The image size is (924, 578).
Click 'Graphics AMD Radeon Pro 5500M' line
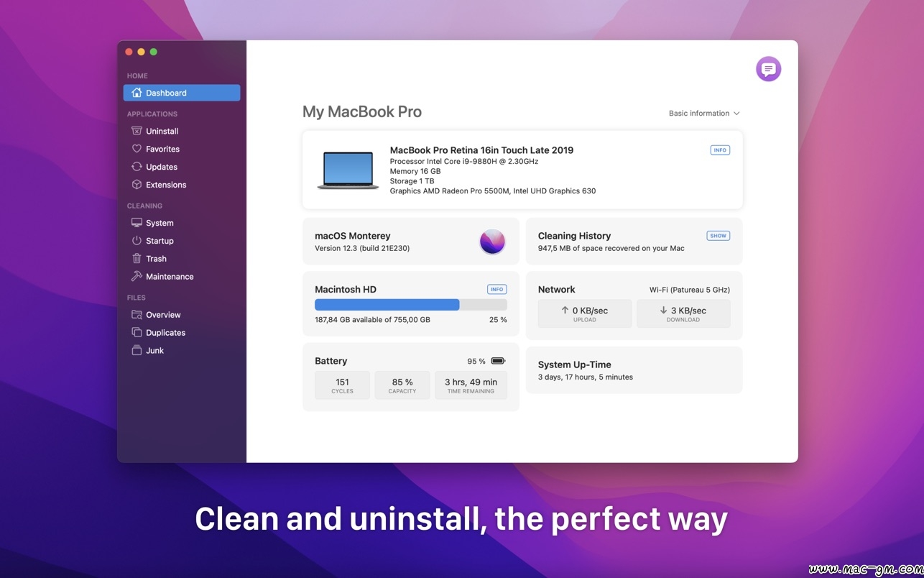[493, 191]
